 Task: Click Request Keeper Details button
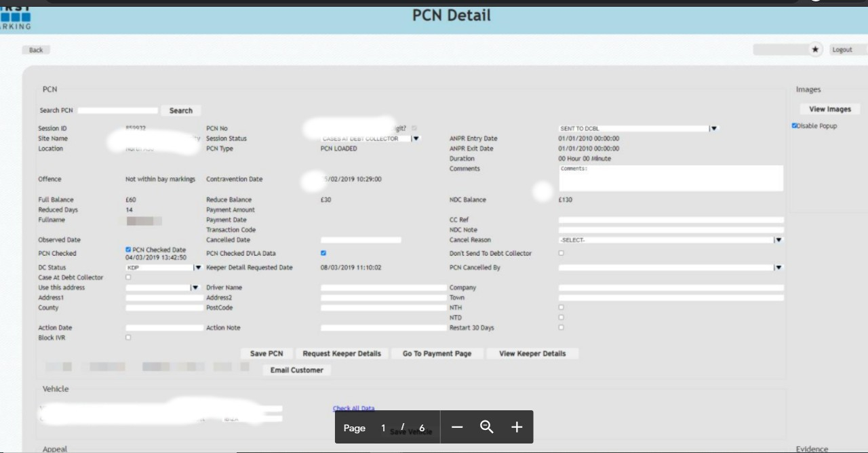342,353
